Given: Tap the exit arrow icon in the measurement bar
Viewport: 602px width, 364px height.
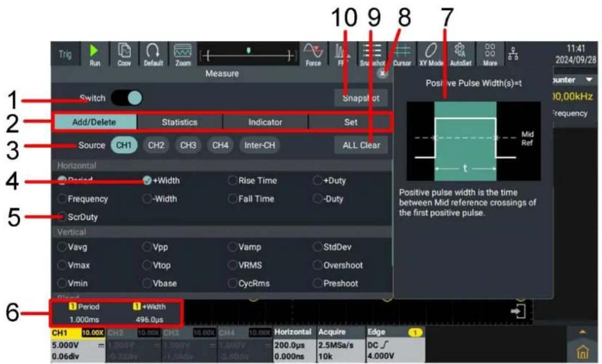Looking at the screenshot, I should pos(518,311).
